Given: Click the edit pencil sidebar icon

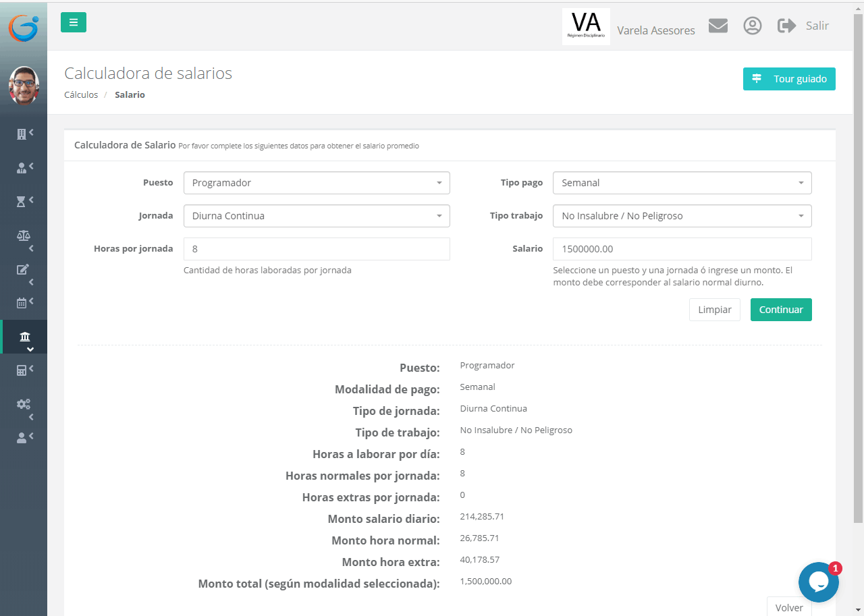Looking at the screenshot, I should coord(22,269).
